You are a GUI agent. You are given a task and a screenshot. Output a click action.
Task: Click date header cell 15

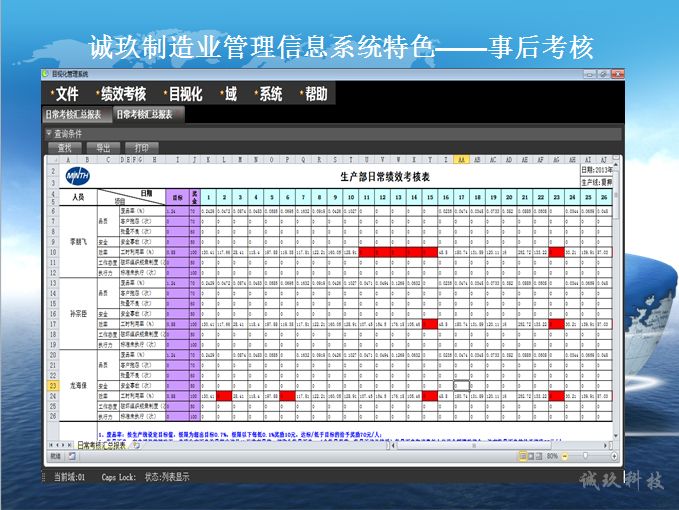(430, 197)
